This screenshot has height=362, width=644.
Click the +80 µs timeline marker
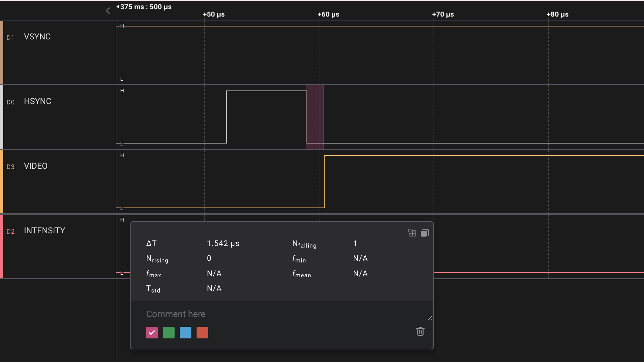click(558, 14)
